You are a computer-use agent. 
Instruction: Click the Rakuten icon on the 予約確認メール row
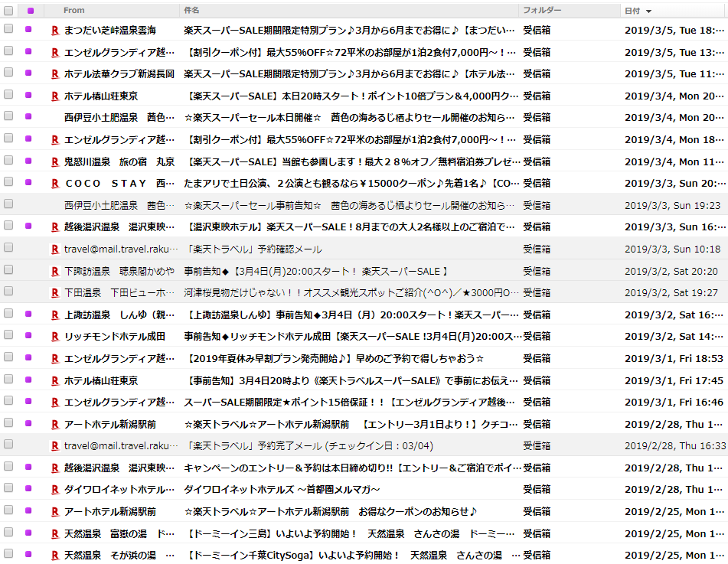[x=55, y=249]
